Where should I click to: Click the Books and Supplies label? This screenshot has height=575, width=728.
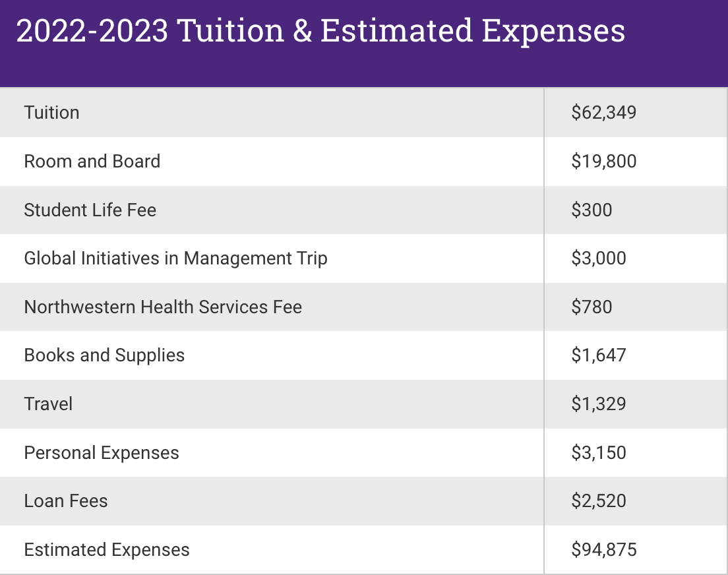click(x=104, y=355)
